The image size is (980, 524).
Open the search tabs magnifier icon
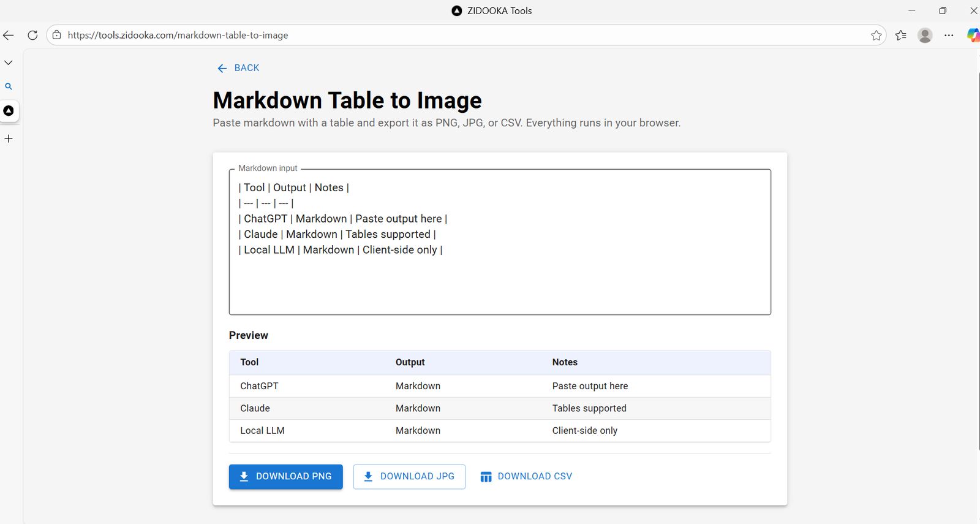click(x=9, y=86)
